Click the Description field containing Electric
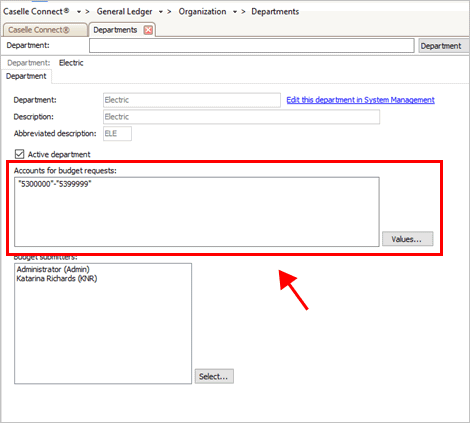The width and height of the screenshot is (470, 423). pos(241,117)
